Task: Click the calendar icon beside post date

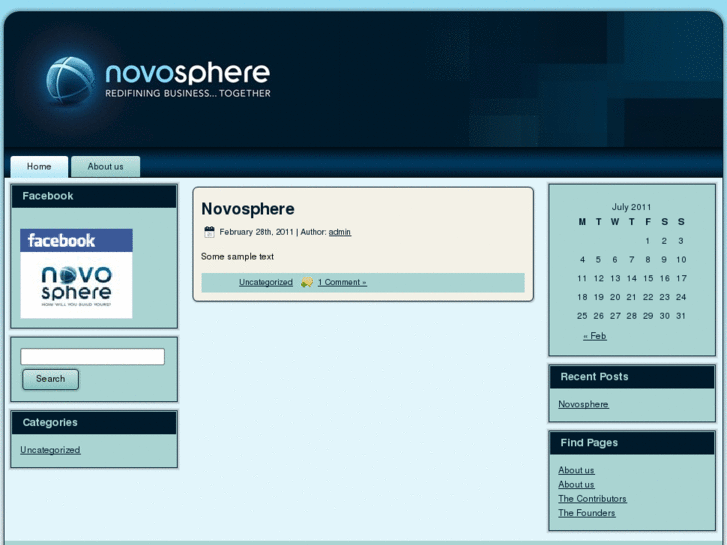Action: [209, 232]
